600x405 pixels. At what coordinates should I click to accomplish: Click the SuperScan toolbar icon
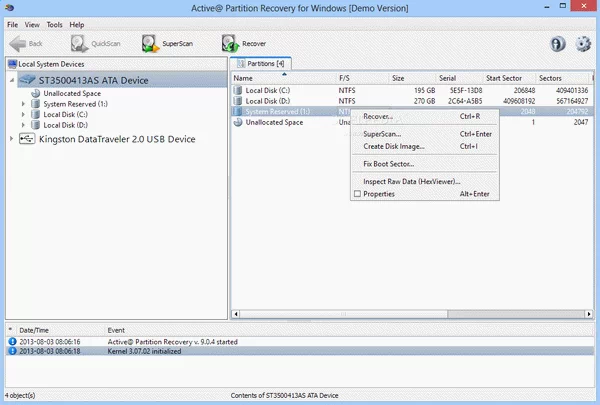(x=150, y=44)
